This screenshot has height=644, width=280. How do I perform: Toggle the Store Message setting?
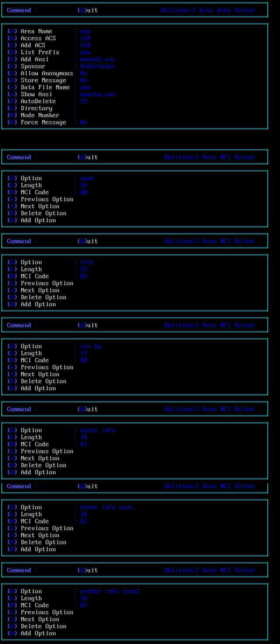[x=43, y=80]
